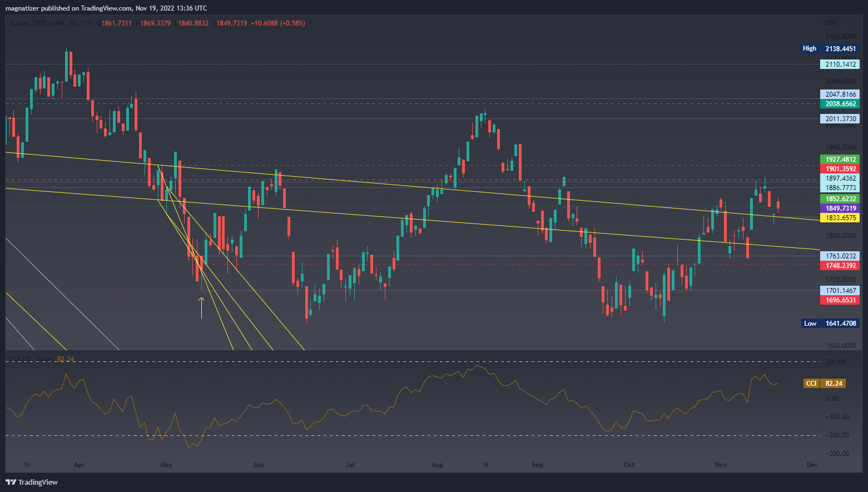Screen dimensions: 868x492
Task: Click the light blue 2110.1412 level label
Action: click(840, 64)
